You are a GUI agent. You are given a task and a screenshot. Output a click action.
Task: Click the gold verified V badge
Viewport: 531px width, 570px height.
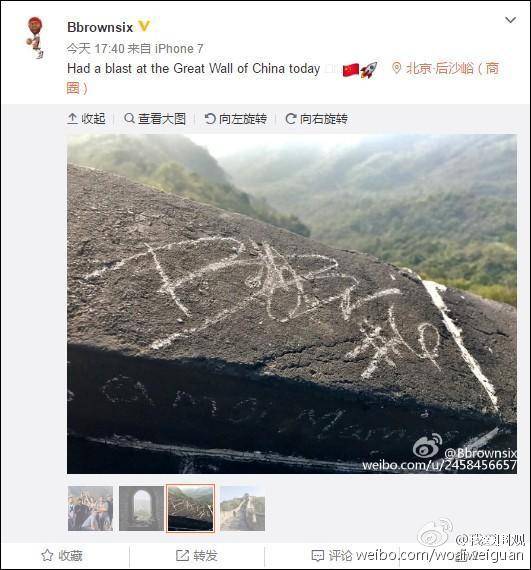click(144, 26)
